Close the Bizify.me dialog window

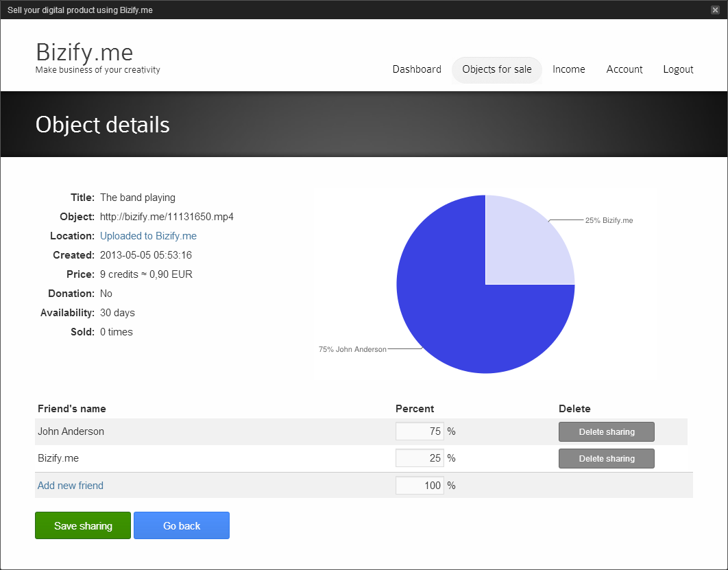pos(715,10)
